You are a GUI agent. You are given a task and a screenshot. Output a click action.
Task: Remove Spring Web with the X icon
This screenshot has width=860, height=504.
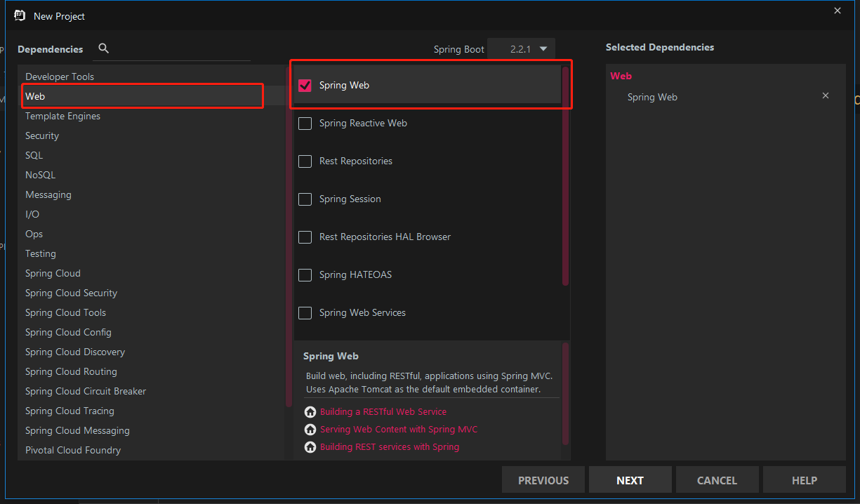click(826, 95)
